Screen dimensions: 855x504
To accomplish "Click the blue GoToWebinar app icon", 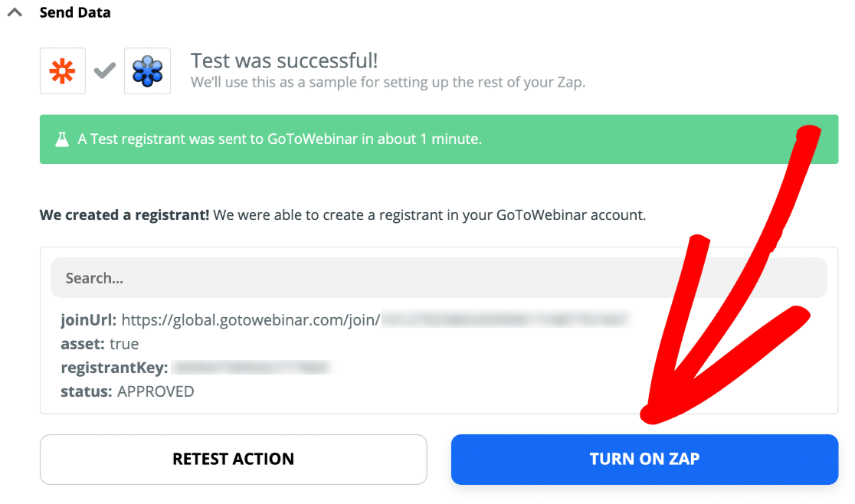I will click(147, 72).
